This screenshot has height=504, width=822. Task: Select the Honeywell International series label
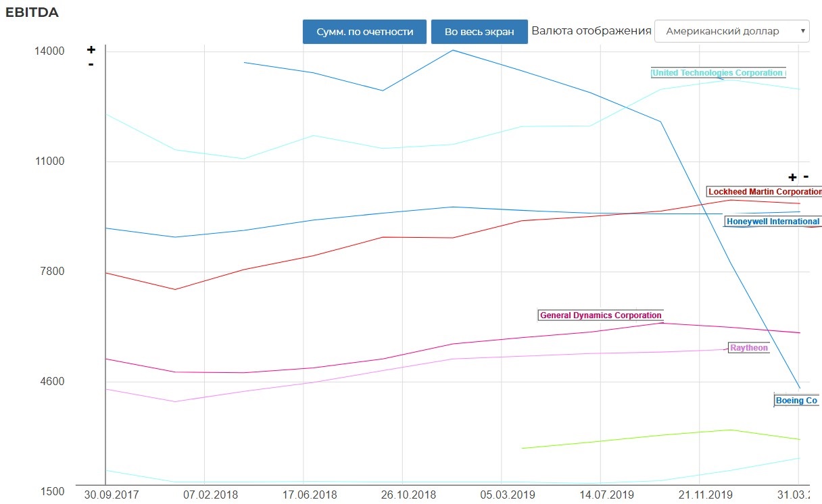(773, 222)
